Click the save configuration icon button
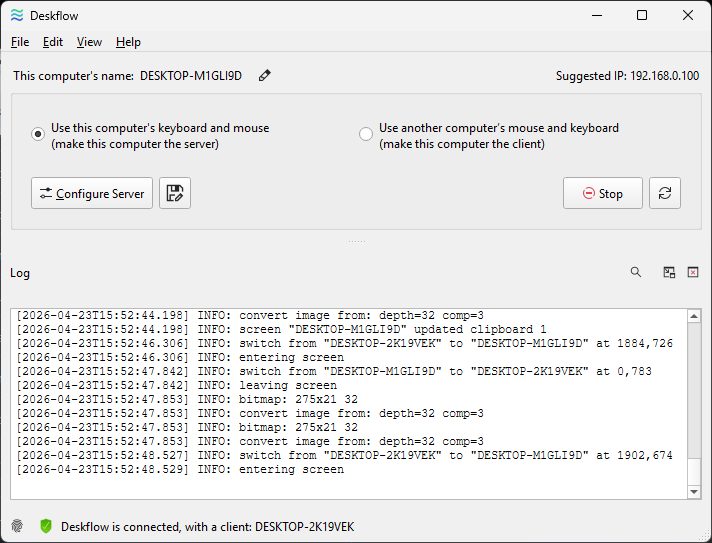Screen dimensions: 712x543 point(175,193)
